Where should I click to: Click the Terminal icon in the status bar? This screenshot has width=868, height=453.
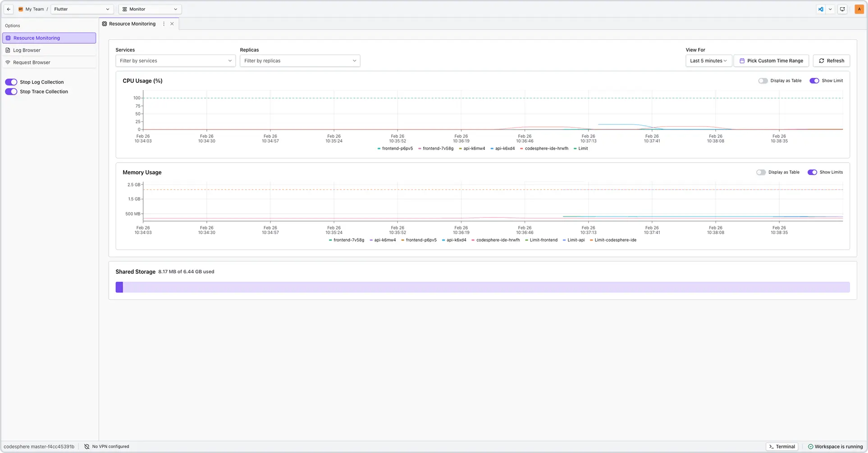coord(782,446)
